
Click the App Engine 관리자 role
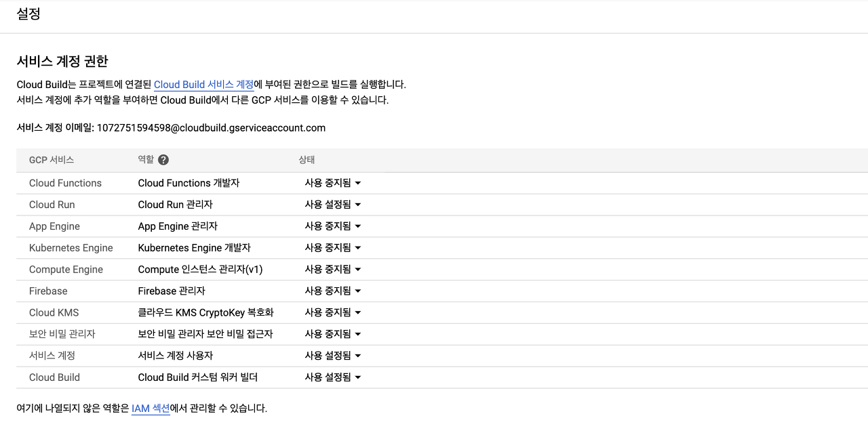[178, 226]
